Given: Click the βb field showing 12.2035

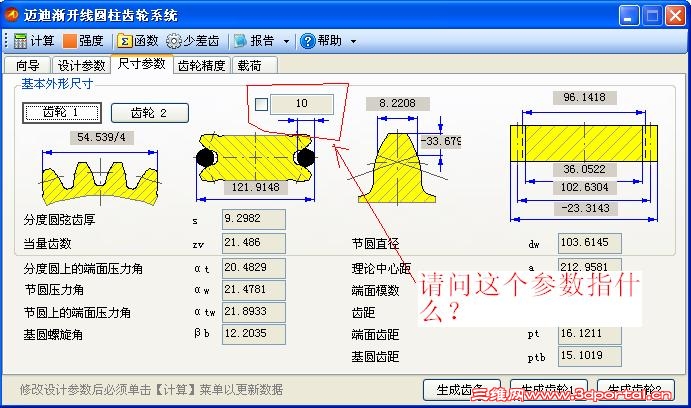Looking at the screenshot, I should click(x=254, y=334).
